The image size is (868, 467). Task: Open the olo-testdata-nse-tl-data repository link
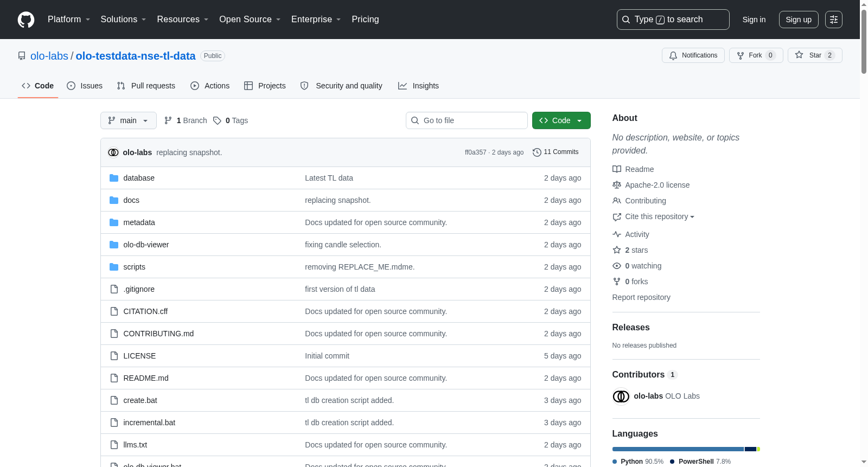tap(136, 56)
